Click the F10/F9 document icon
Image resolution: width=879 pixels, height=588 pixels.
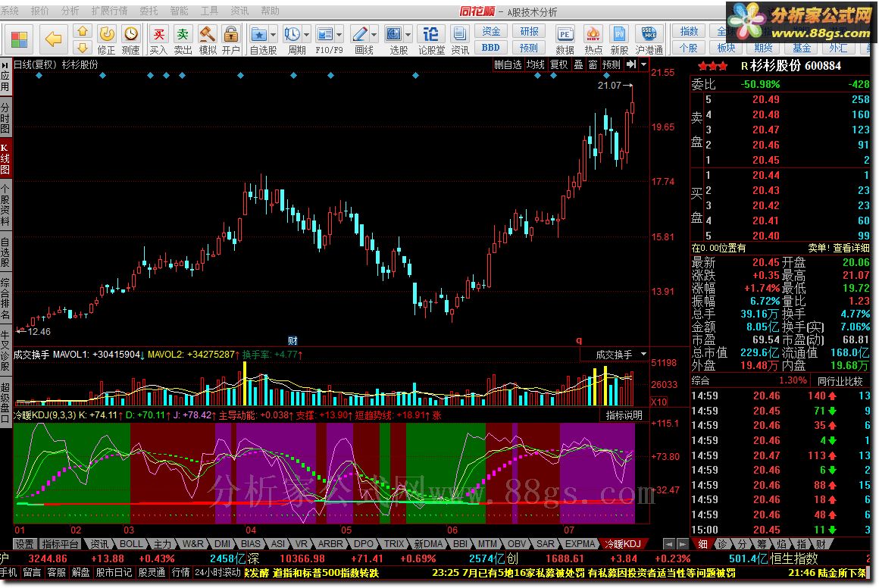(324, 34)
